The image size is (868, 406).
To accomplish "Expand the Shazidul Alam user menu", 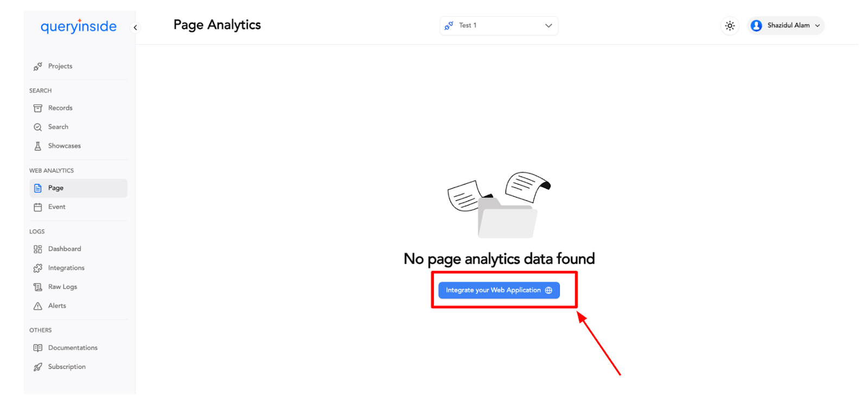I will coord(786,26).
